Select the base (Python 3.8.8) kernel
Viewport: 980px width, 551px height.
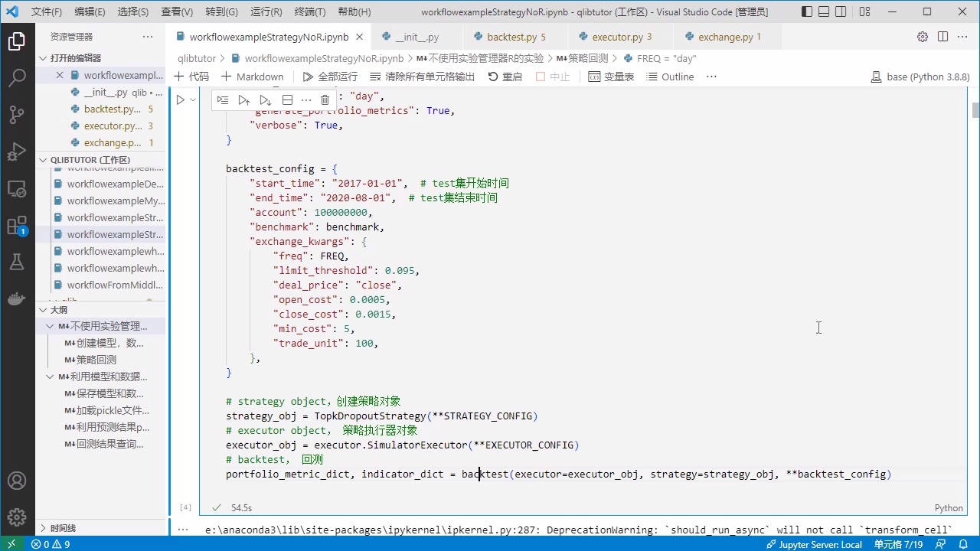click(x=920, y=77)
